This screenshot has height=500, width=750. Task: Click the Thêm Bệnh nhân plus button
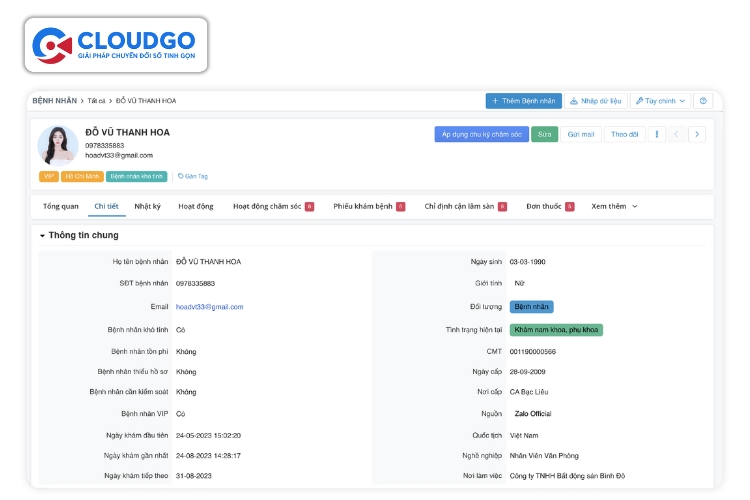522,101
